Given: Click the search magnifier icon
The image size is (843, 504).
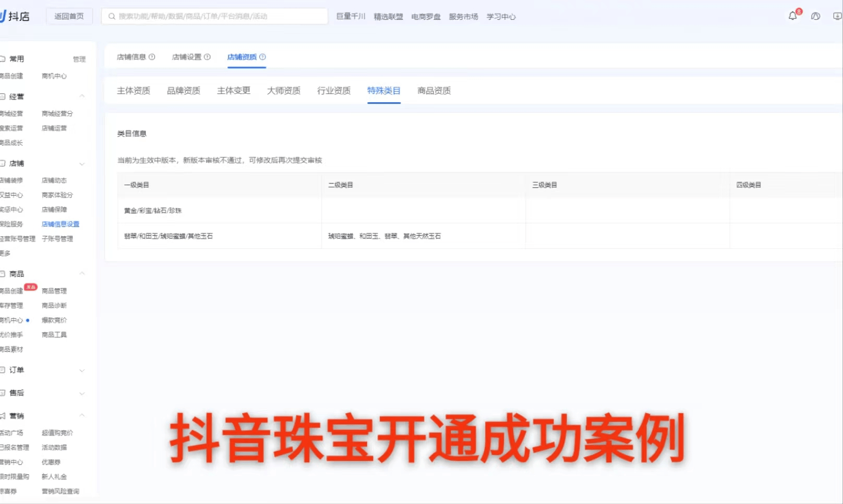Looking at the screenshot, I should 112,16.
